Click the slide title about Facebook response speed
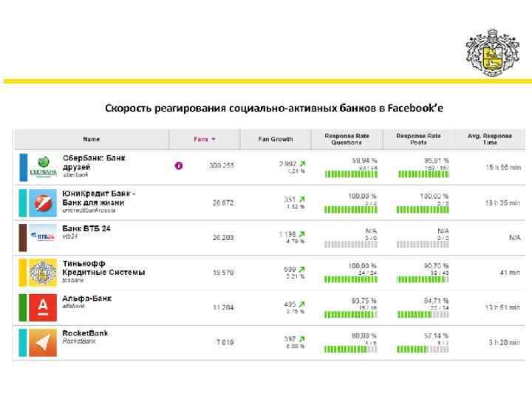 [274, 108]
